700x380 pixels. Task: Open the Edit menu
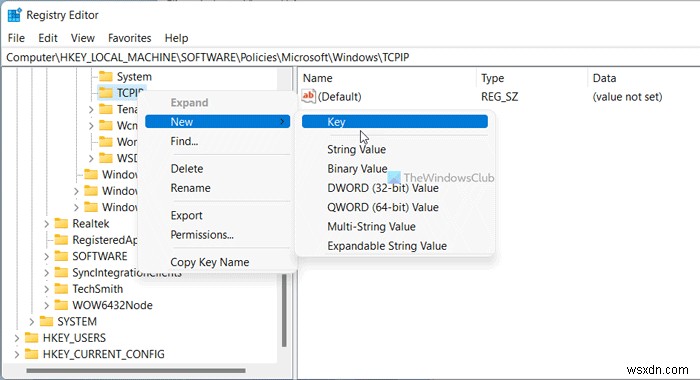48,38
